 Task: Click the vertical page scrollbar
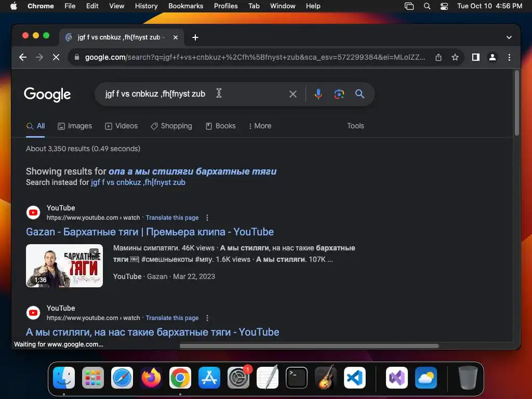(517, 103)
